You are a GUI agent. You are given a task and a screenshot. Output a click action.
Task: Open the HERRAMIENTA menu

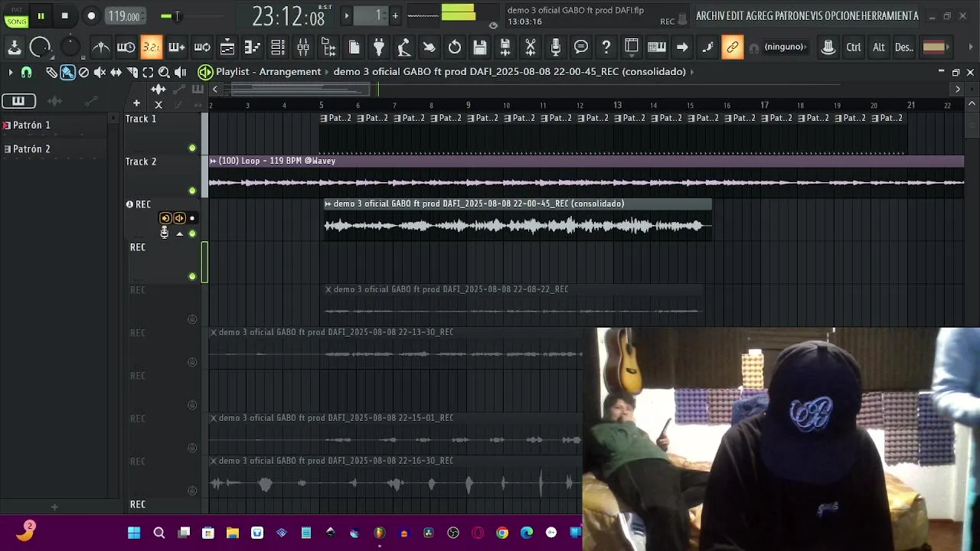tap(888, 16)
